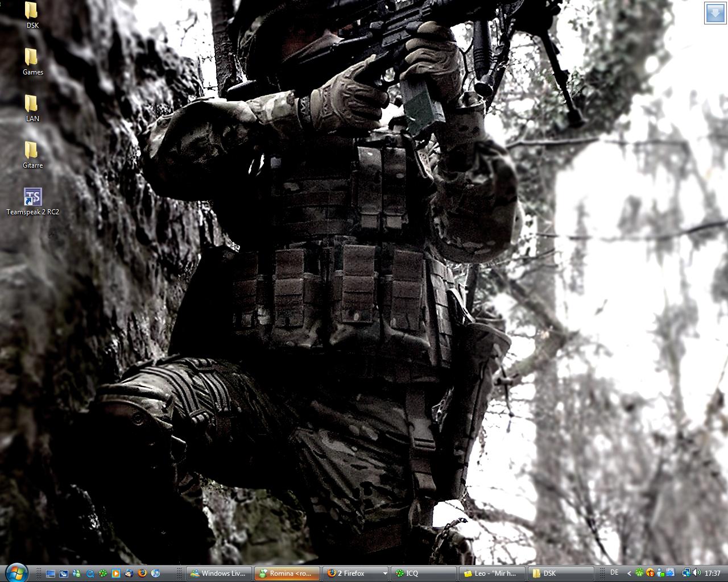Switch to the Windows Live taskbar button
This screenshot has height=582, width=728.
tap(219, 573)
